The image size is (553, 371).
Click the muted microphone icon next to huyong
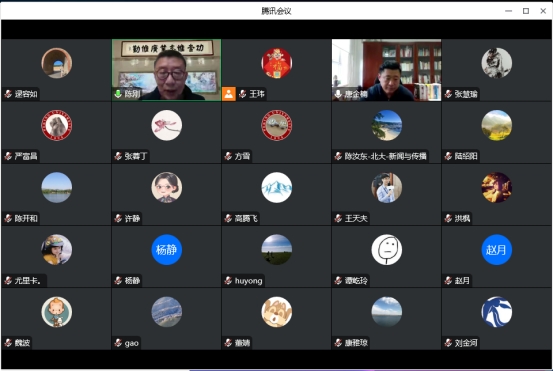pos(228,281)
